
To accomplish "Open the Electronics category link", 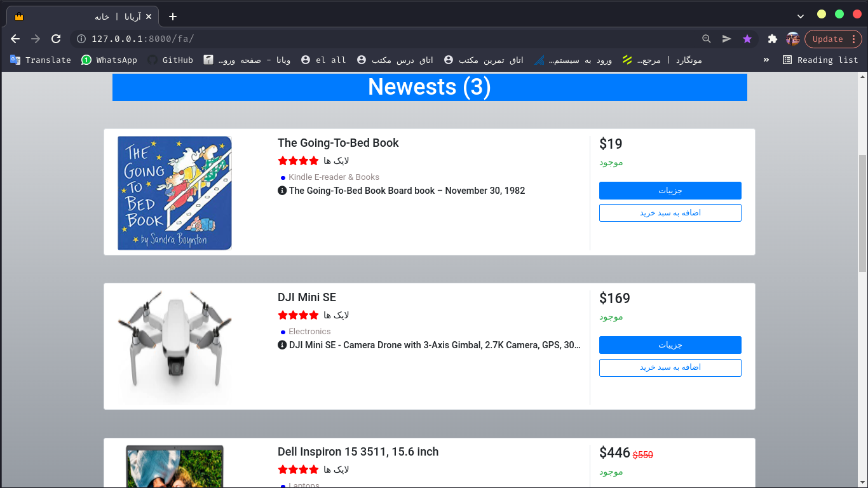I will coord(309,332).
